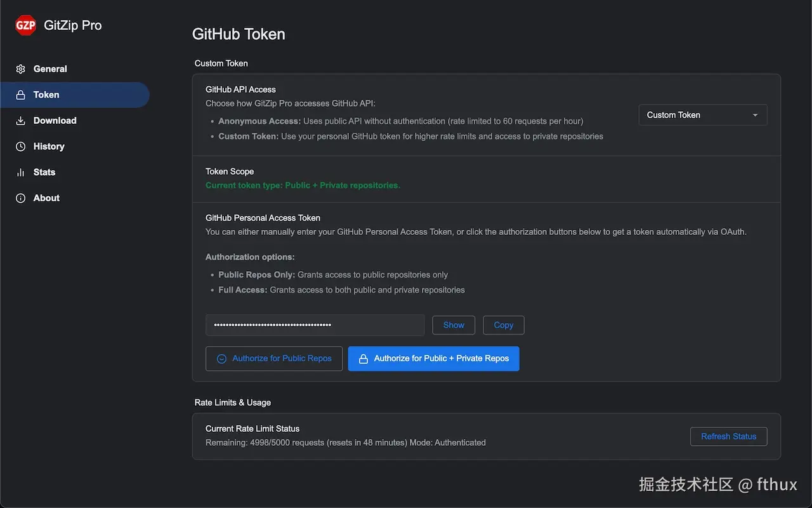
Task: Click the GitZip Pro app title
Action: pyautogui.click(x=73, y=25)
